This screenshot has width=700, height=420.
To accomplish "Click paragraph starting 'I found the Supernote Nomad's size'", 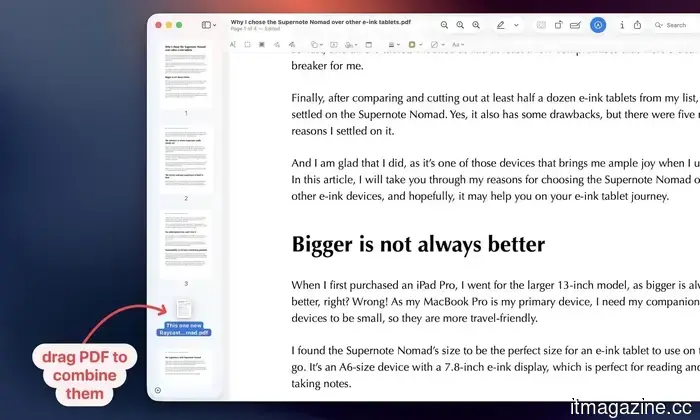I will (496, 367).
